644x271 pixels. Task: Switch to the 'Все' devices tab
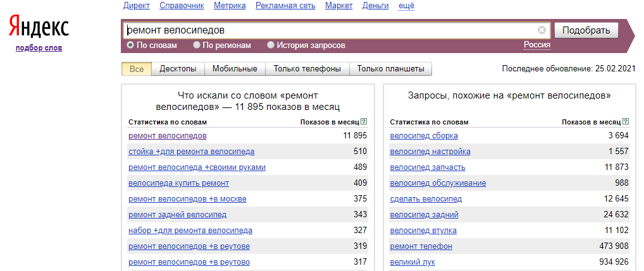137,69
